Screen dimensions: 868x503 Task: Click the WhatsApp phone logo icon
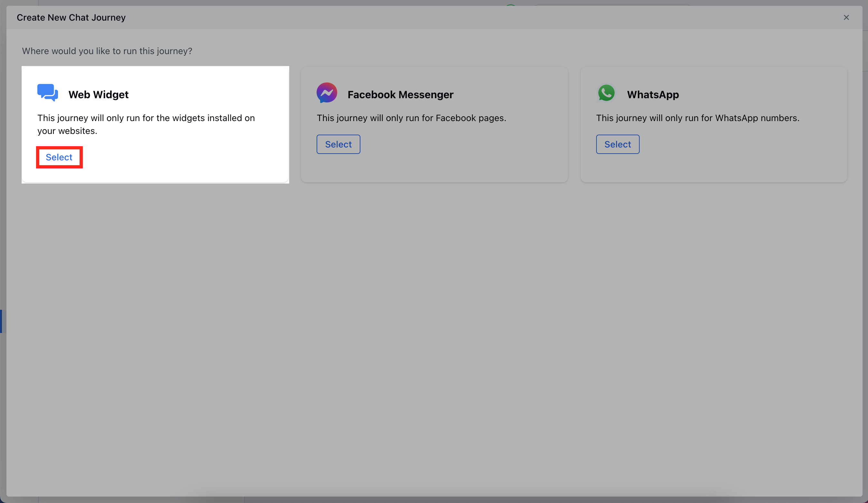click(606, 93)
